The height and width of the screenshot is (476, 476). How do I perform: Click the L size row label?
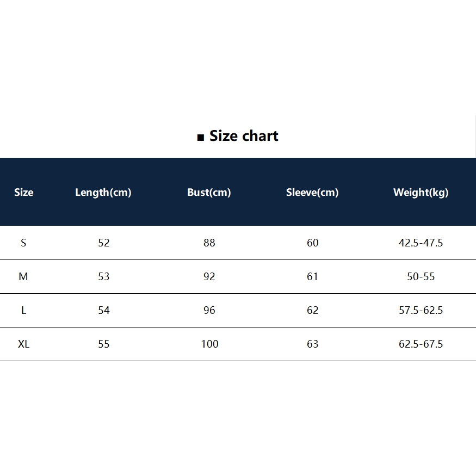click(24, 310)
